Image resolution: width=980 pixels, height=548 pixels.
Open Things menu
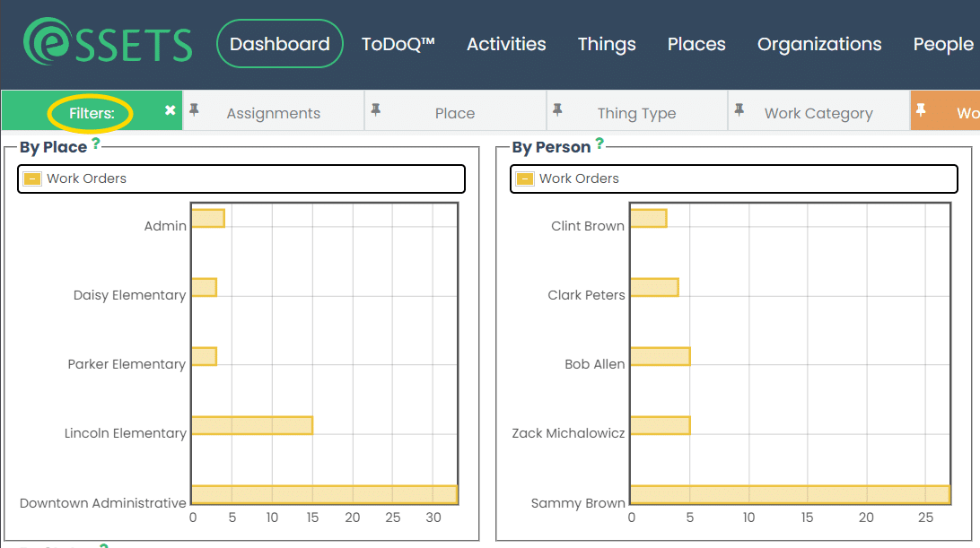point(607,44)
